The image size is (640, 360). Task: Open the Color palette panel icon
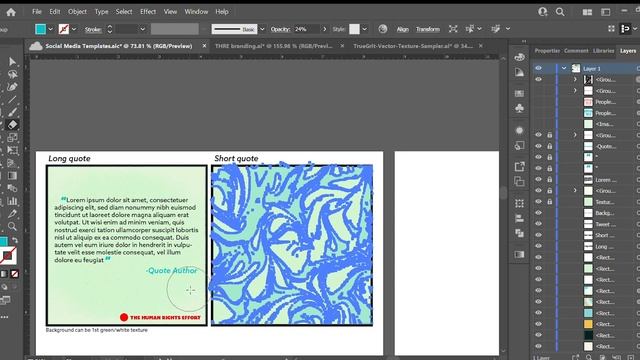pos(519,57)
